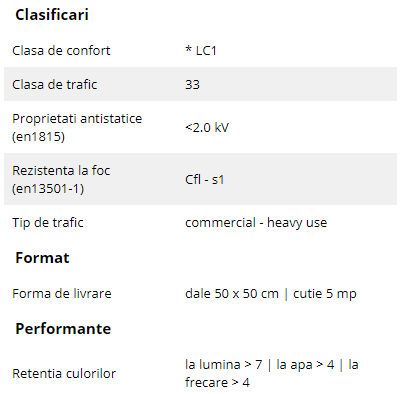Select the Retentia culorilor label
The height and width of the screenshot is (394, 407).
point(64,374)
